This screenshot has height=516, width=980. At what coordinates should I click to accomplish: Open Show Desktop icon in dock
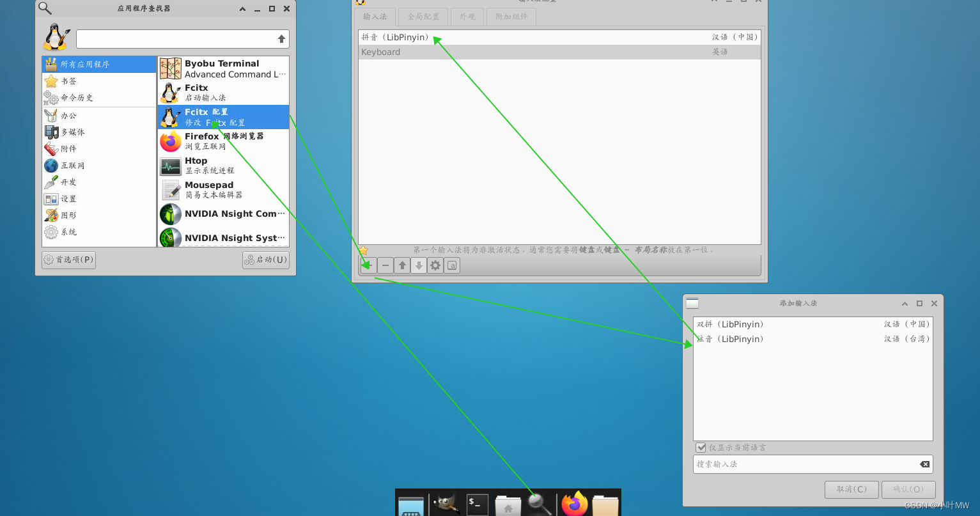[411, 506]
